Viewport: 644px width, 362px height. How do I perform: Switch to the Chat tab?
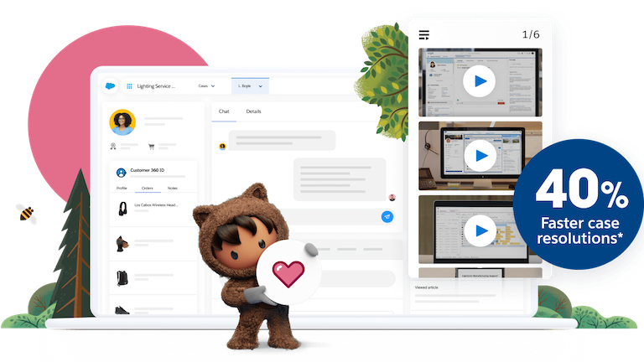pyautogui.click(x=224, y=111)
